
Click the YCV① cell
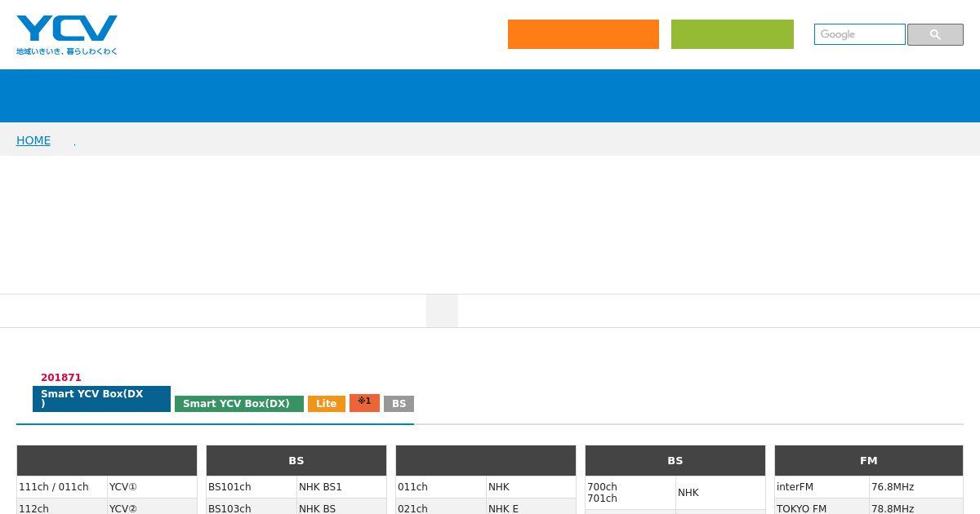(x=152, y=487)
